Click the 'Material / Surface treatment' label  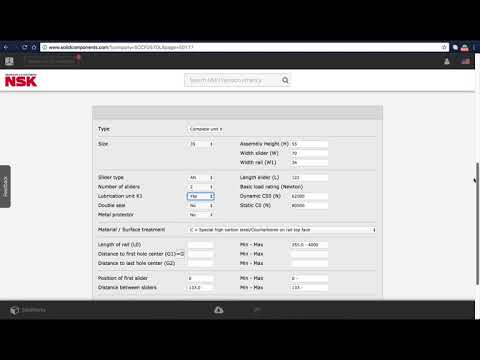[131, 230]
